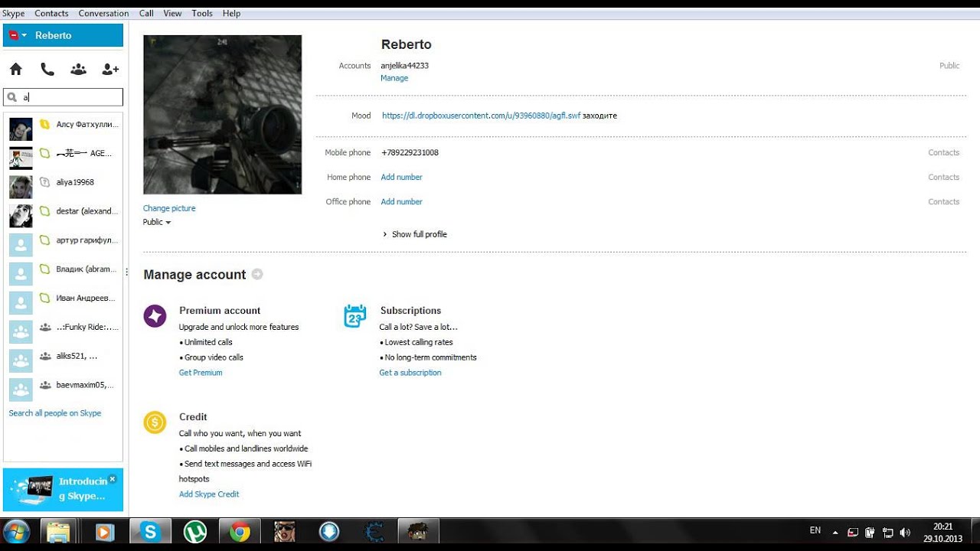Open the Introducing Skype promo banner
This screenshot has width=980, height=551.
click(63, 490)
